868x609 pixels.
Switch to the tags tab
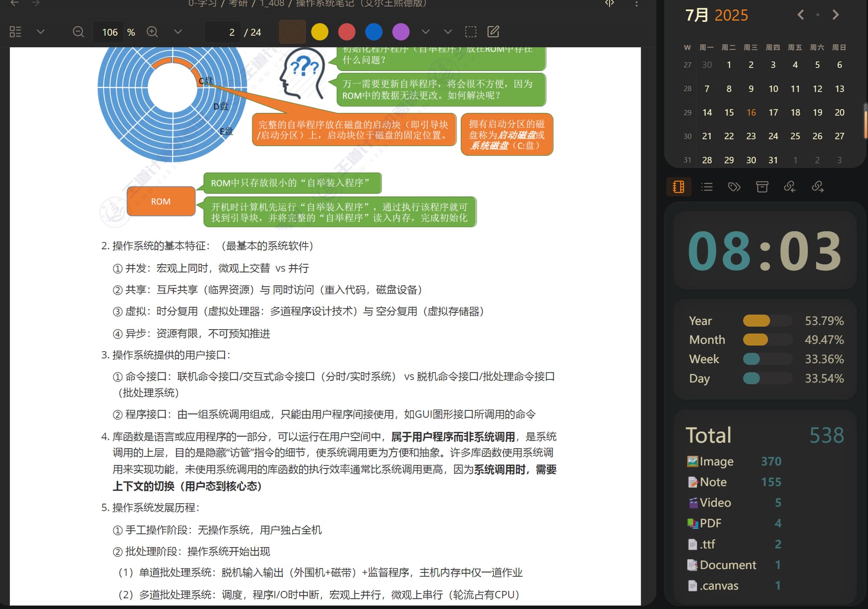734,186
